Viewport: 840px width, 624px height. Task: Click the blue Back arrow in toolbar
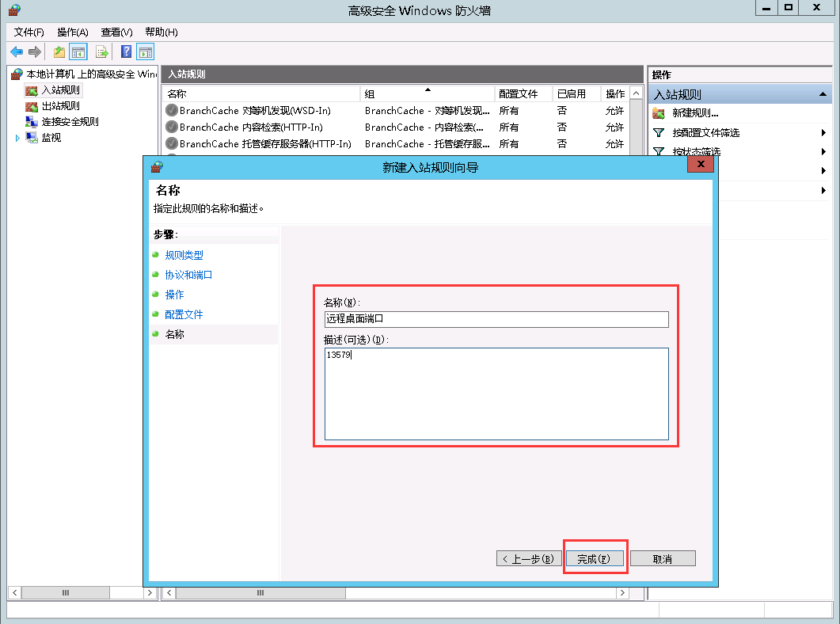17,52
